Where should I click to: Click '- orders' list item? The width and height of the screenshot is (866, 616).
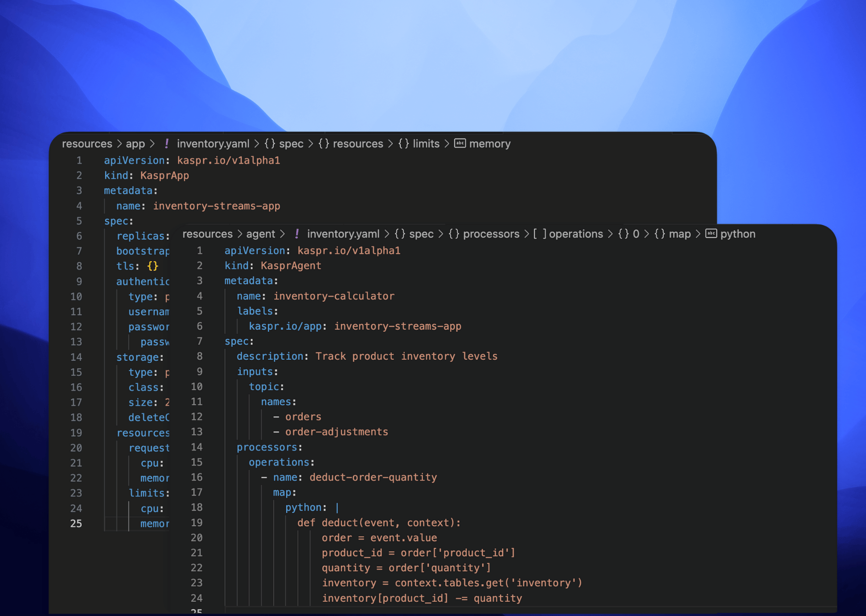[x=297, y=417]
